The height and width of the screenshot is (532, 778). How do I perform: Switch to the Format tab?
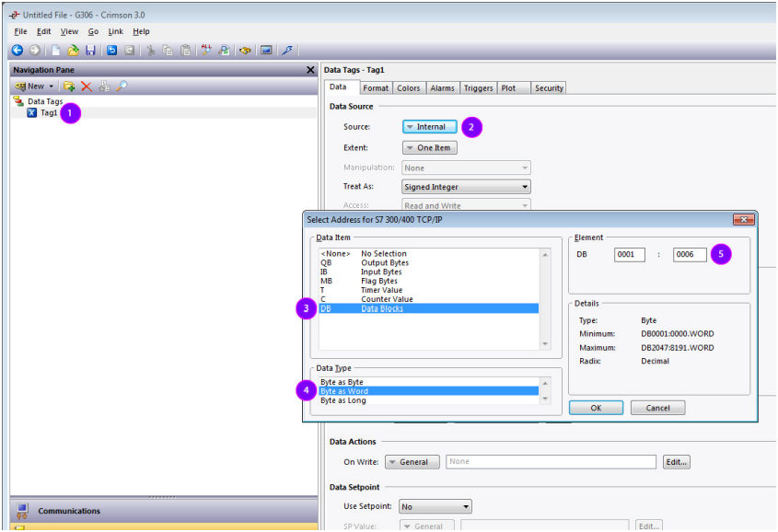376,87
